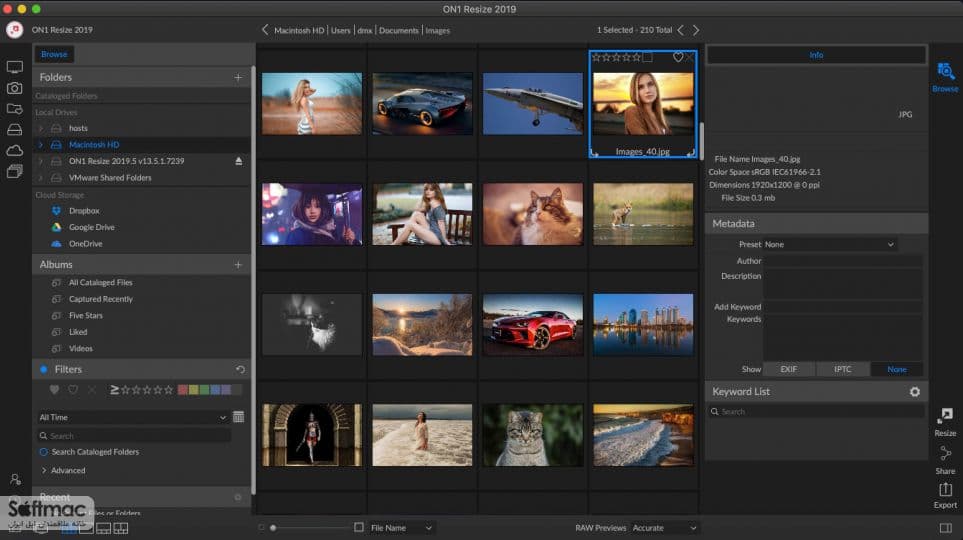963x540 pixels.
Task: Open the Captured Recently album
Action: click(101, 299)
